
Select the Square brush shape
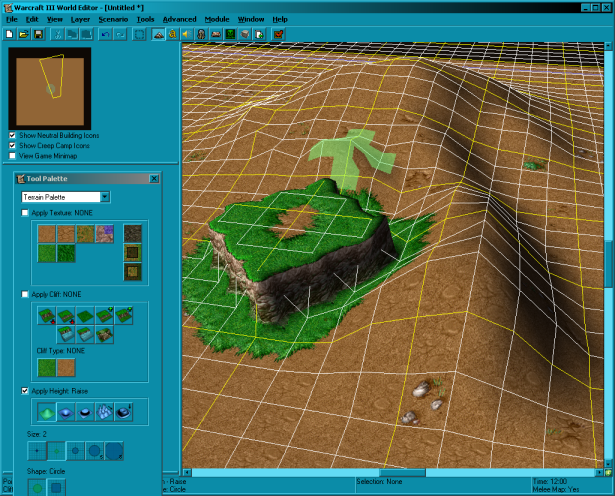tap(56, 487)
